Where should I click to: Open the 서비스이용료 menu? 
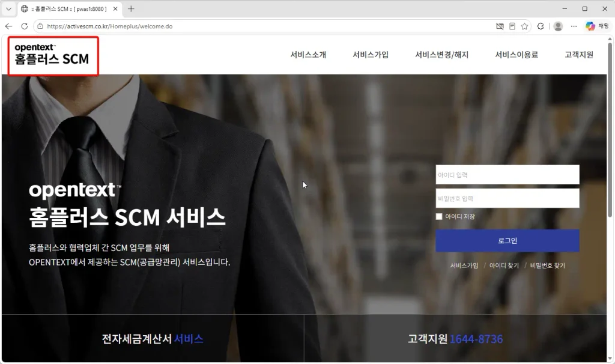click(x=517, y=55)
